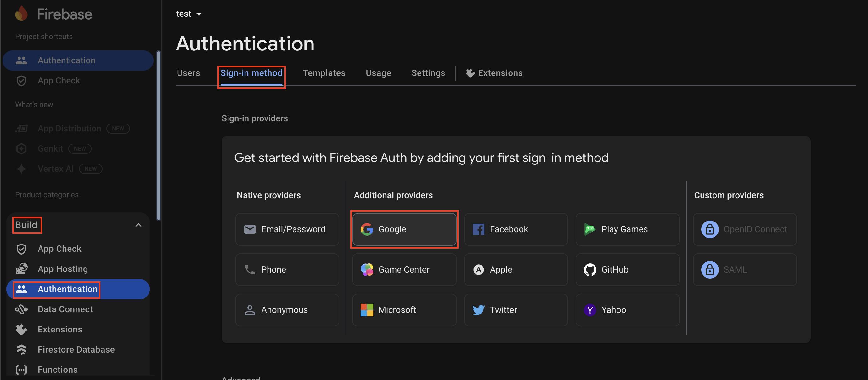Click the Twitter bird icon
This screenshot has height=380, width=868.
(x=478, y=310)
